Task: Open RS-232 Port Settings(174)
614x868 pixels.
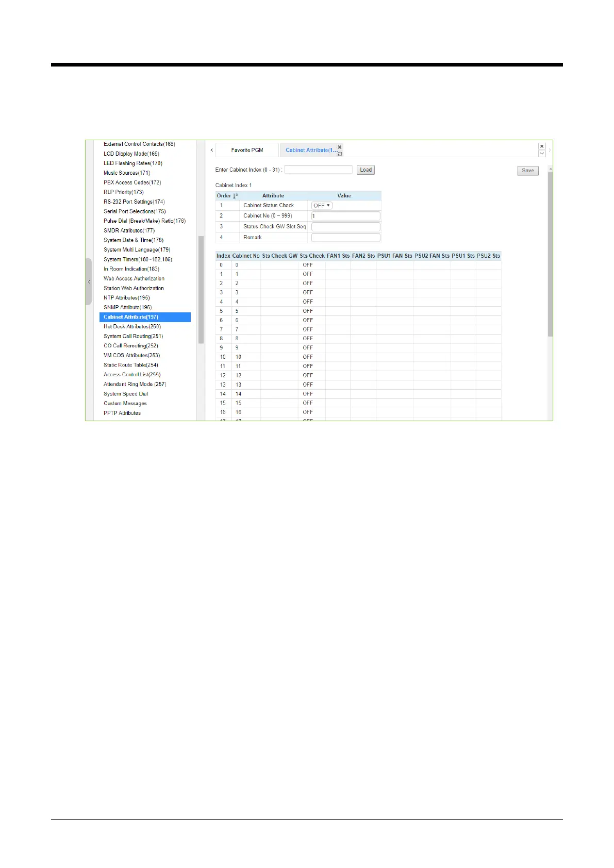Action: coord(134,202)
